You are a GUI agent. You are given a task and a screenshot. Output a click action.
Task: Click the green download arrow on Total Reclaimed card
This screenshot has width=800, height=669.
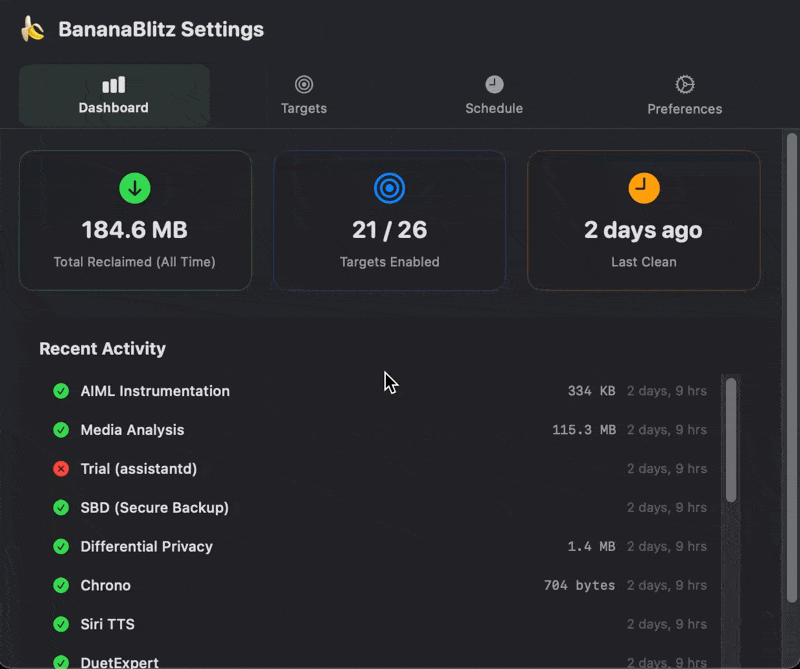tap(135, 188)
